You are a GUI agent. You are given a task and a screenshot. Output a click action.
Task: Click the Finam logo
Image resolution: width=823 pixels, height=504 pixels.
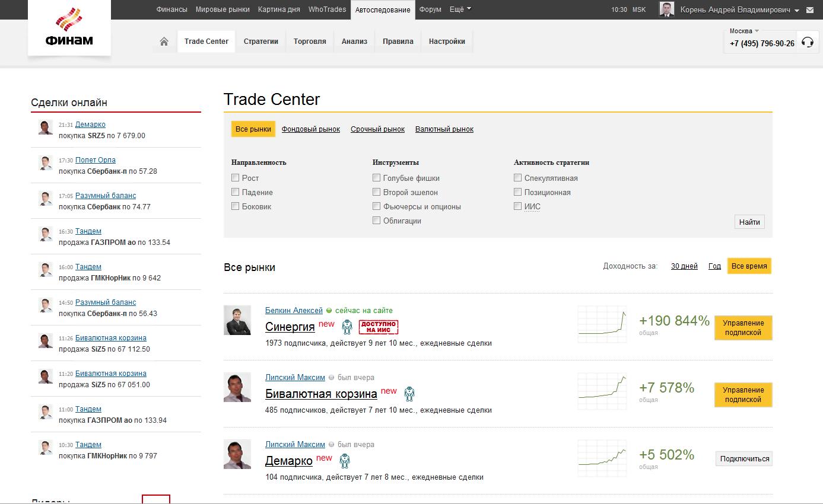coord(69,28)
